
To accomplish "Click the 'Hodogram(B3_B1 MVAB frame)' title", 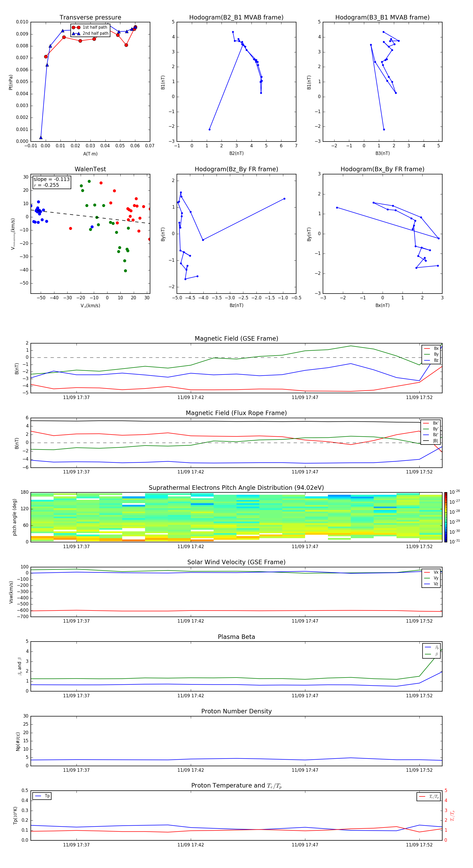I will [x=382, y=18].
